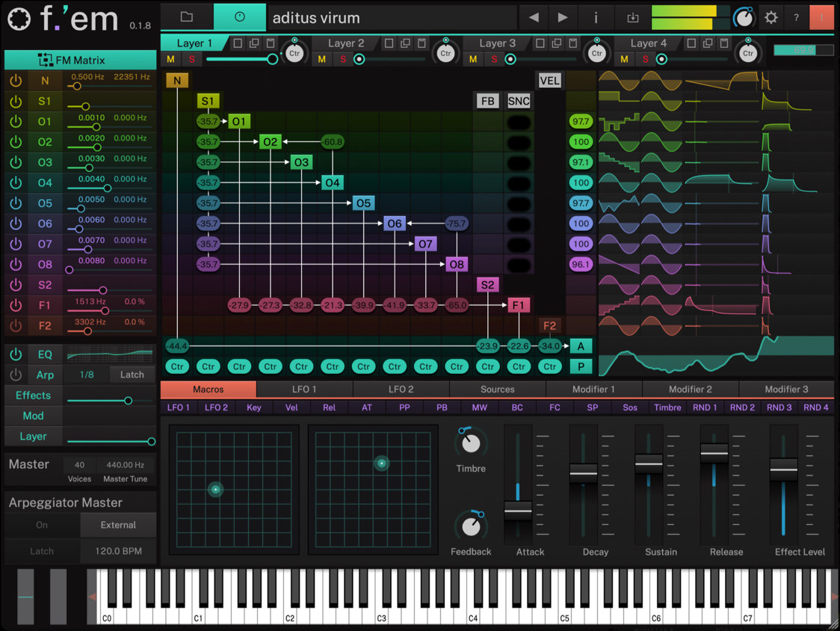Screen dimensions: 840x631
Task: Open the preset folder browser icon
Action: (186, 17)
